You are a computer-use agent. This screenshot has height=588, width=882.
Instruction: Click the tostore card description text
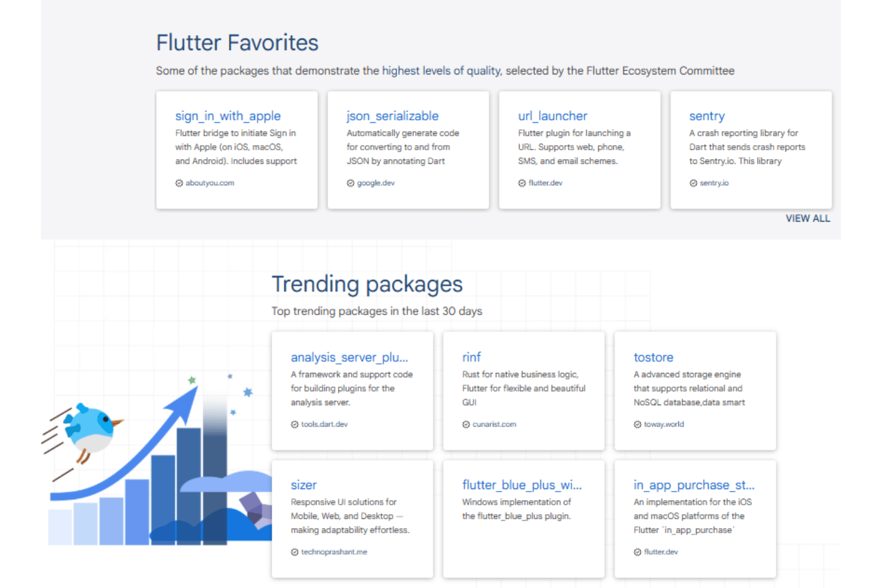689,388
